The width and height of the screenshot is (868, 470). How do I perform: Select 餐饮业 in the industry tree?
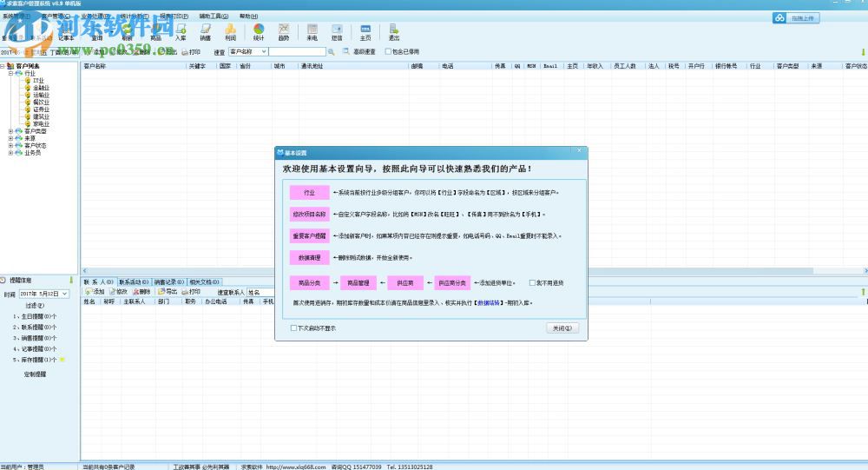click(41, 102)
